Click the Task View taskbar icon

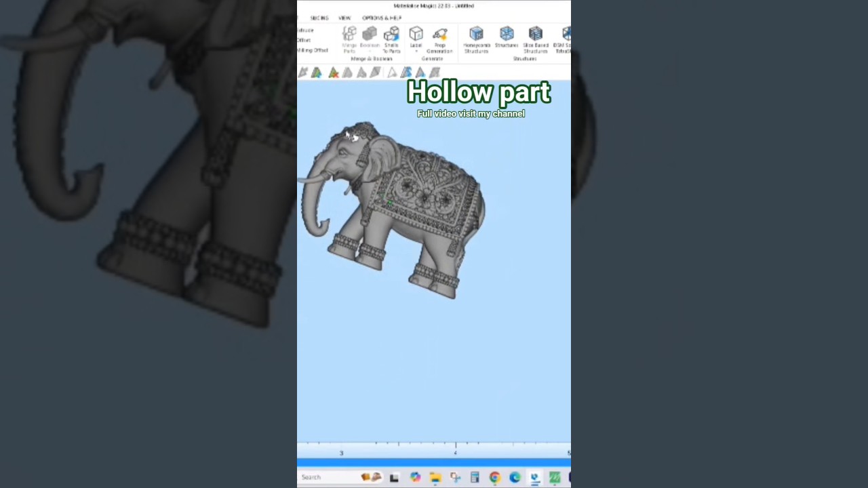click(x=394, y=478)
